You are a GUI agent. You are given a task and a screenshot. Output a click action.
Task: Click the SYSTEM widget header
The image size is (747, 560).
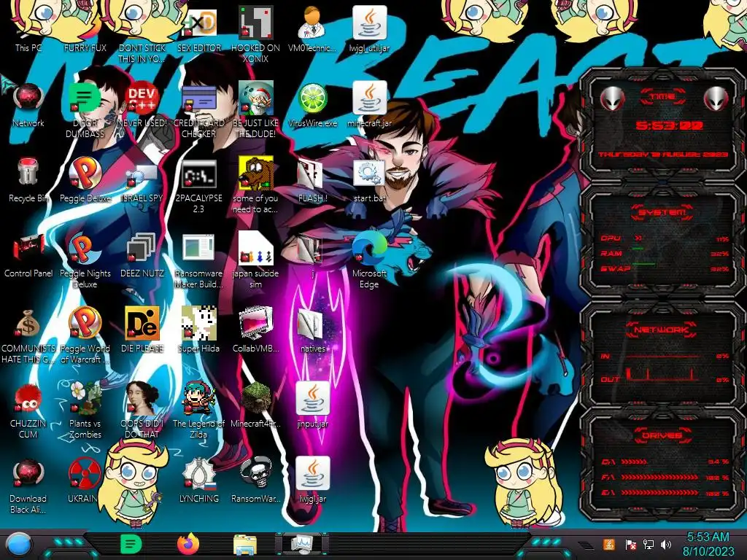click(x=662, y=212)
